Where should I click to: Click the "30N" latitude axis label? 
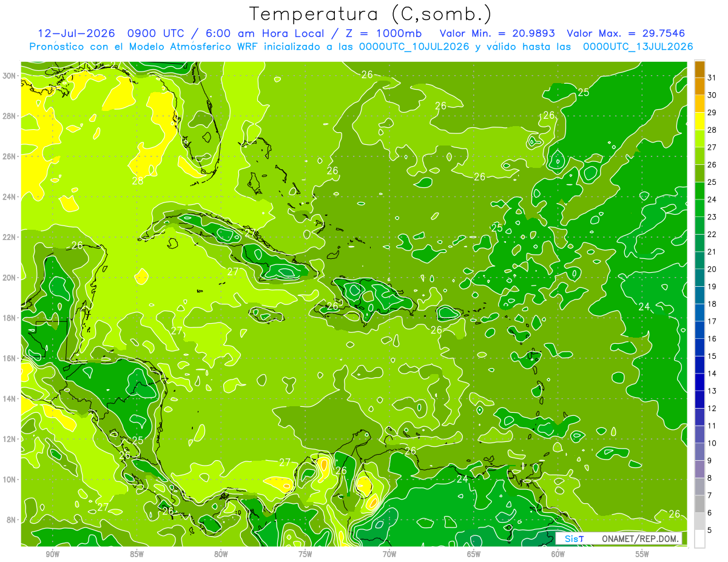click(x=9, y=76)
